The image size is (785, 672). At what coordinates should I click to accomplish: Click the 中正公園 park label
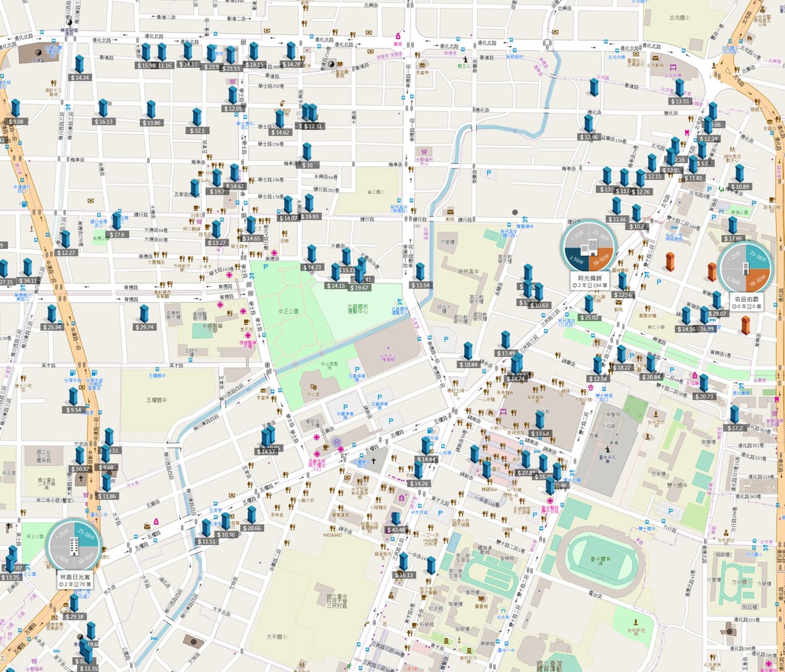(288, 311)
